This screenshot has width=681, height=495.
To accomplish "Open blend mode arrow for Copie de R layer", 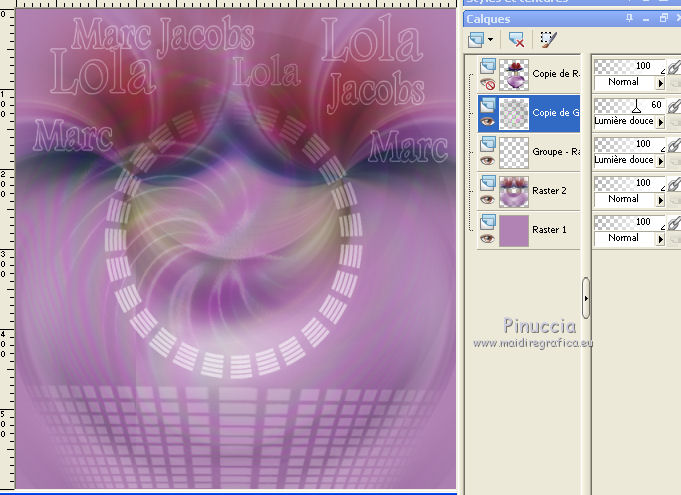I will (661, 83).
